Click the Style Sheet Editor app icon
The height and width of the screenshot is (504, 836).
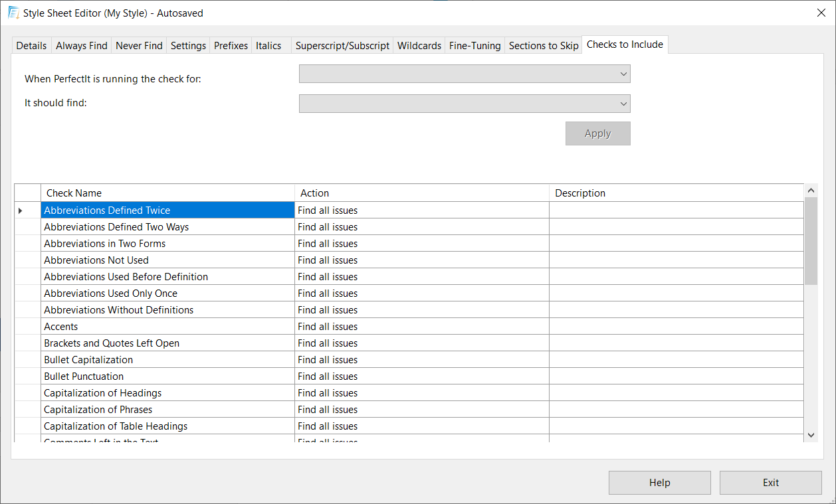[x=13, y=13]
